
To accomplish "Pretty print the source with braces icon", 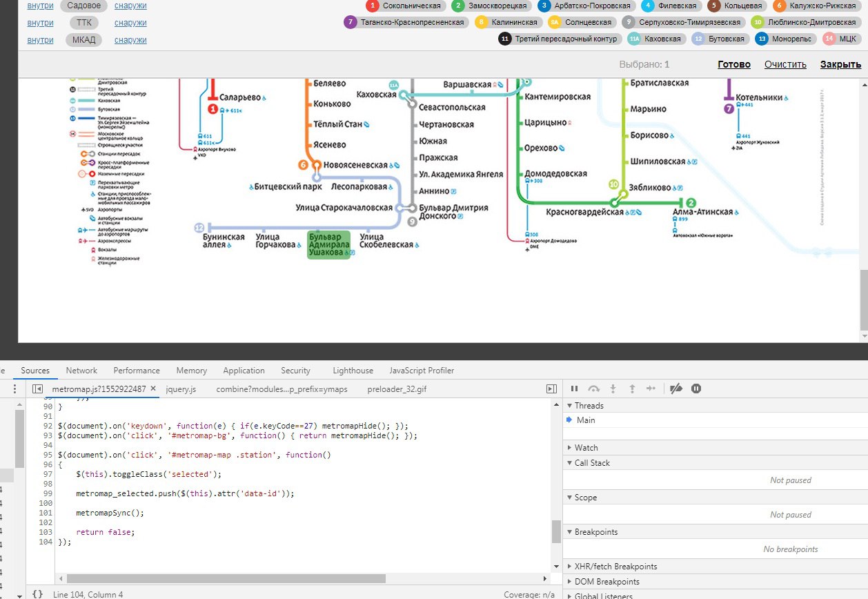I will [37, 593].
